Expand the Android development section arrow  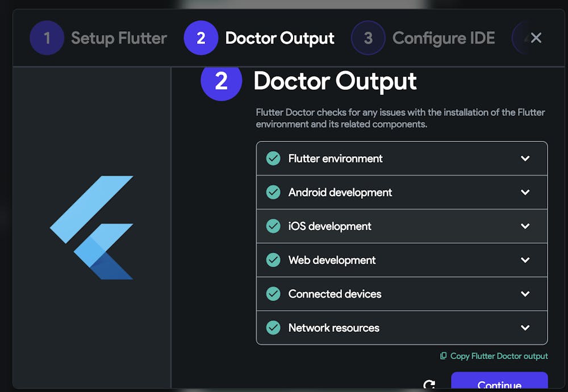pyautogui.click(x=525, y=192)
